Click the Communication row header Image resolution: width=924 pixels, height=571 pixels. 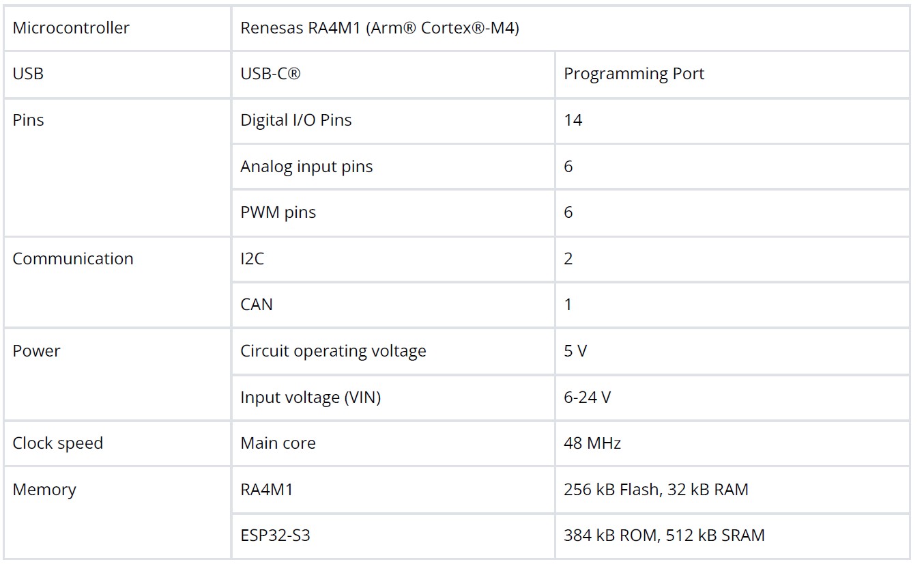point(73,259)
